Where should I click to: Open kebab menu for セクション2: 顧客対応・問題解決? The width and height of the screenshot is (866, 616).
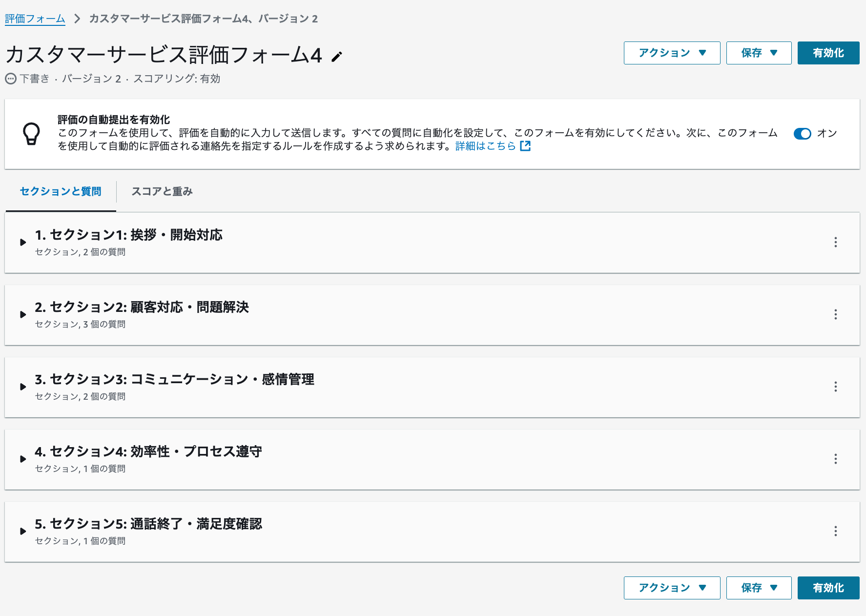[x=835, y=314]
